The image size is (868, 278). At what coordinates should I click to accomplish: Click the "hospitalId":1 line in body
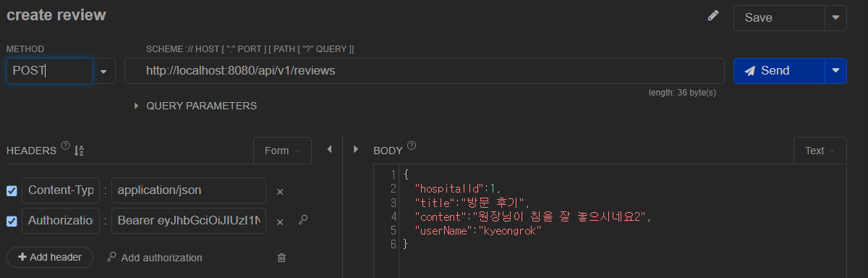click(457, 188)
